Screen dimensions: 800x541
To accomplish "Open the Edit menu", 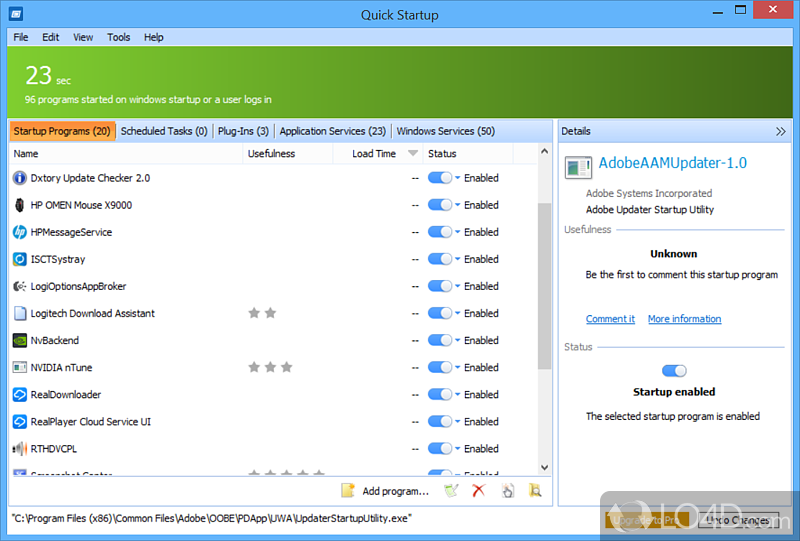I will point(51,37).
